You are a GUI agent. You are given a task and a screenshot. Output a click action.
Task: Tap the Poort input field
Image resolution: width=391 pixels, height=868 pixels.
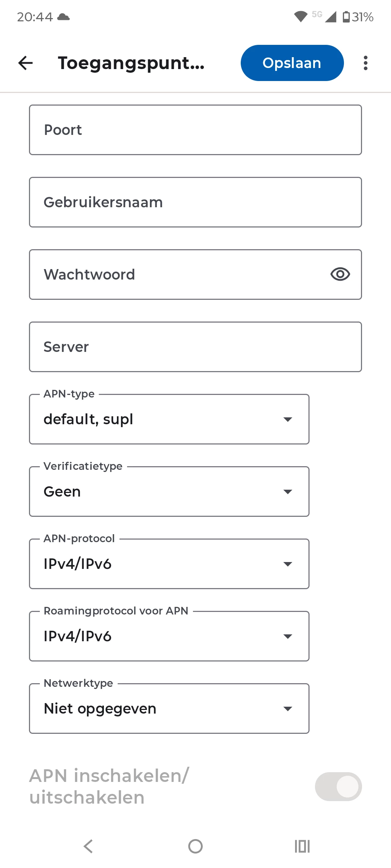tap(195, 130)
